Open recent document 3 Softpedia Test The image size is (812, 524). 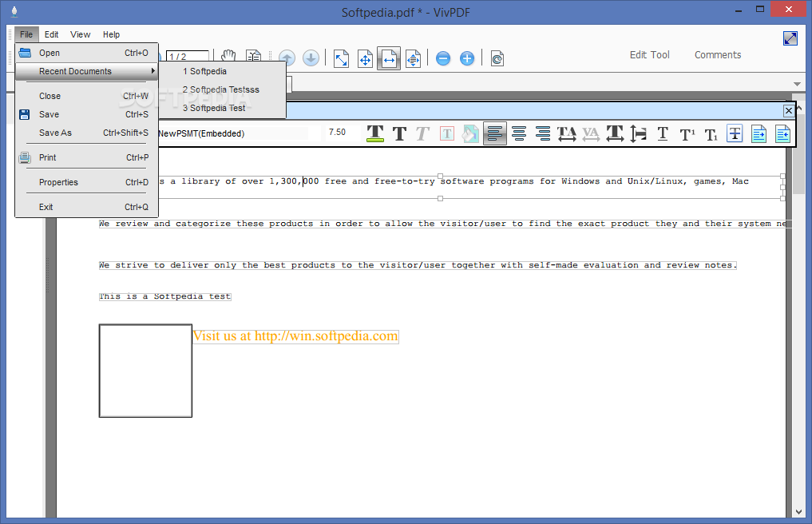tap(223, 109)
